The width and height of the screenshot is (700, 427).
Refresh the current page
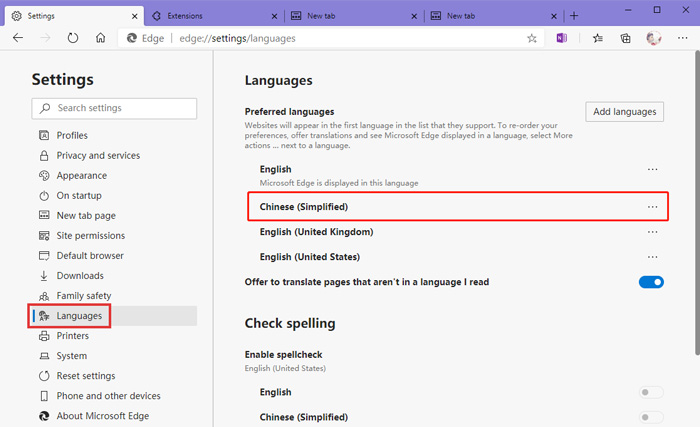tap(73, 38)
